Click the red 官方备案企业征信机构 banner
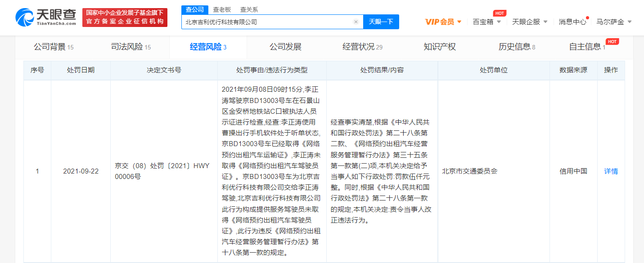Image resolution: width=644 pixels, height=263 pixels. tap(125, 18)
